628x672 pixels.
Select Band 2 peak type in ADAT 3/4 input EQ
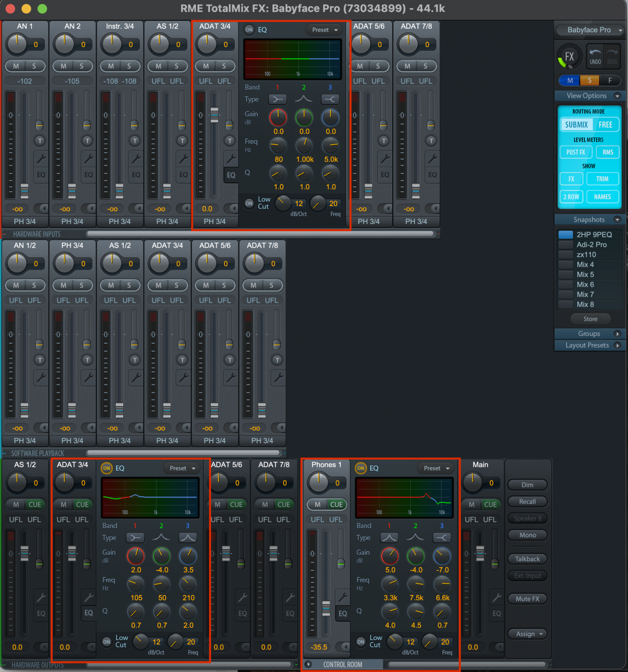click(x=304, y=99)
